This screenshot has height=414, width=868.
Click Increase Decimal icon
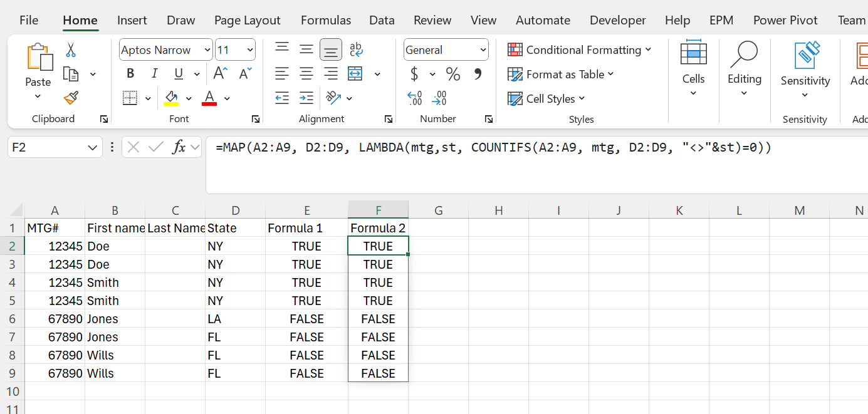[415, 98]
